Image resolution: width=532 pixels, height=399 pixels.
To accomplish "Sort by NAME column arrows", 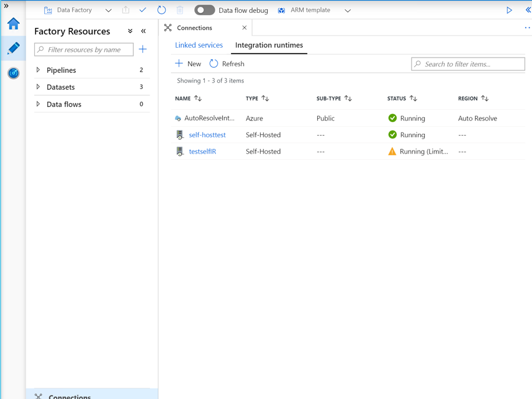I will tap(198, 98).
